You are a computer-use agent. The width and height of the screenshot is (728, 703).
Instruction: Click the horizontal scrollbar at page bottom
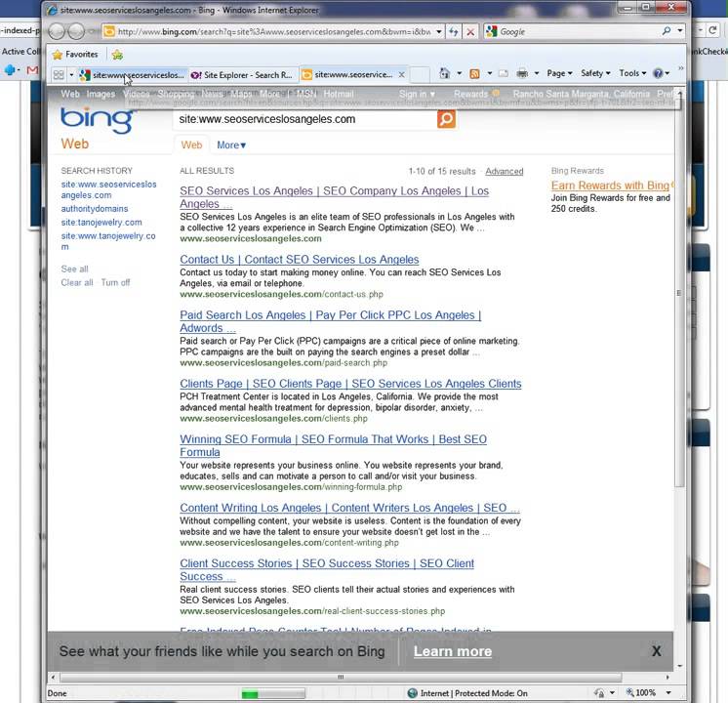(x=341, y=677)
